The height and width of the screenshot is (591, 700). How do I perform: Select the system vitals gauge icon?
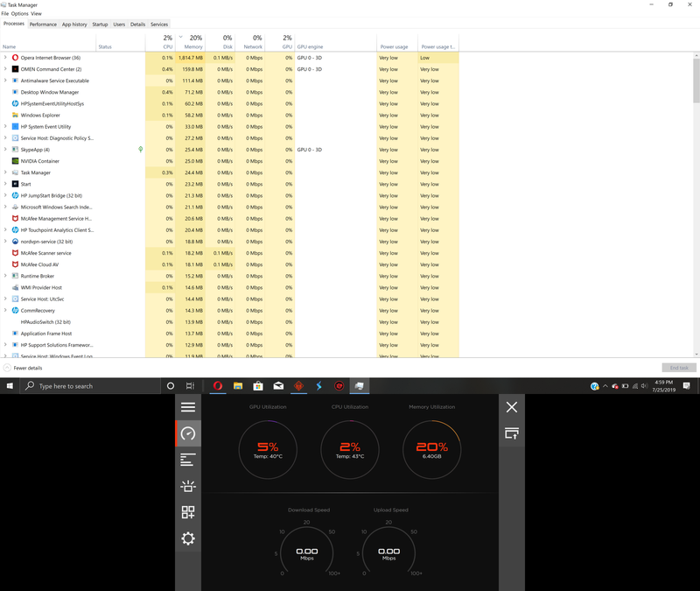click(x=187, y=433)
